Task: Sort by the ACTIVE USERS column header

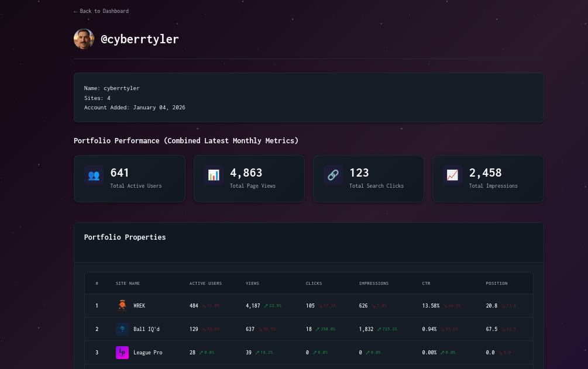Action: click(205, 283)
